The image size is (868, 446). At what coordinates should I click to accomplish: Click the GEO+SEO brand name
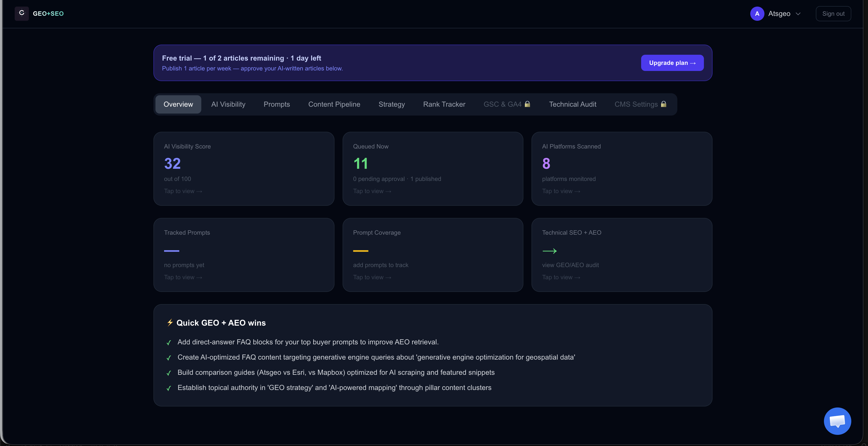coord(48,14)
